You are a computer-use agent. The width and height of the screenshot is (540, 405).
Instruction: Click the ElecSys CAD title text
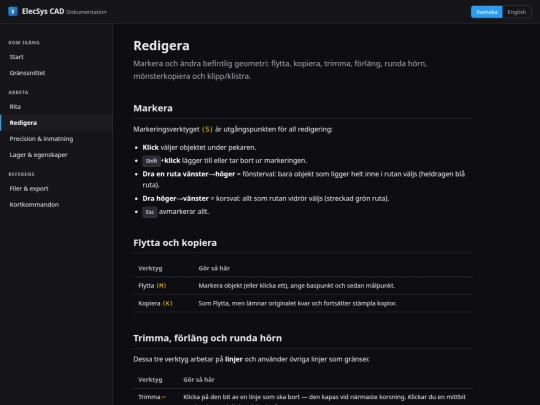(x=43, y=11)
